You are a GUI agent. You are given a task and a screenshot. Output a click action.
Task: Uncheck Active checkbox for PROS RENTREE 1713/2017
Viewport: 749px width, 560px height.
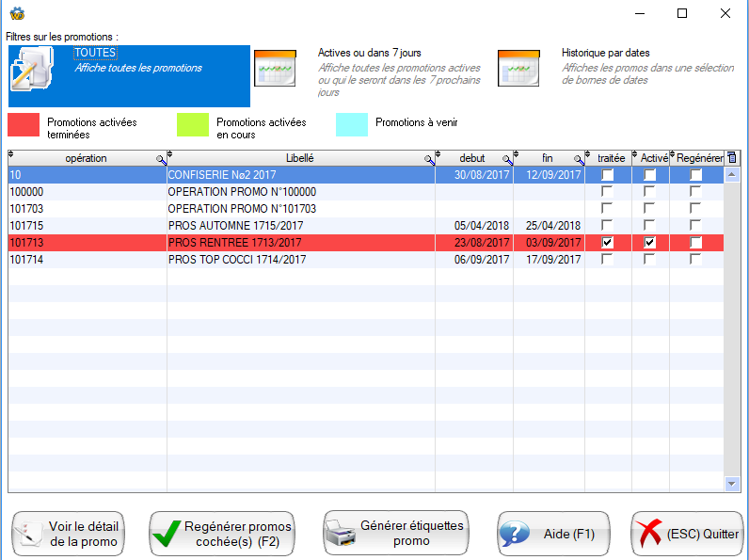(x=650, y=243)
